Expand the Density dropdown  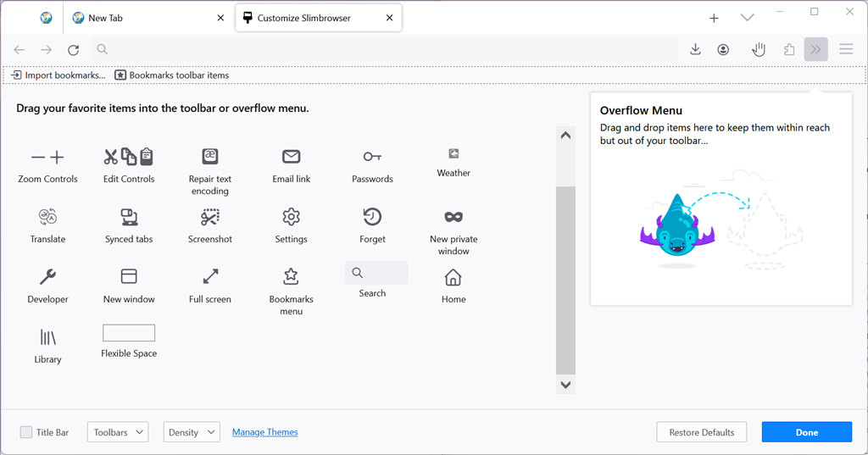coord(192,432)
